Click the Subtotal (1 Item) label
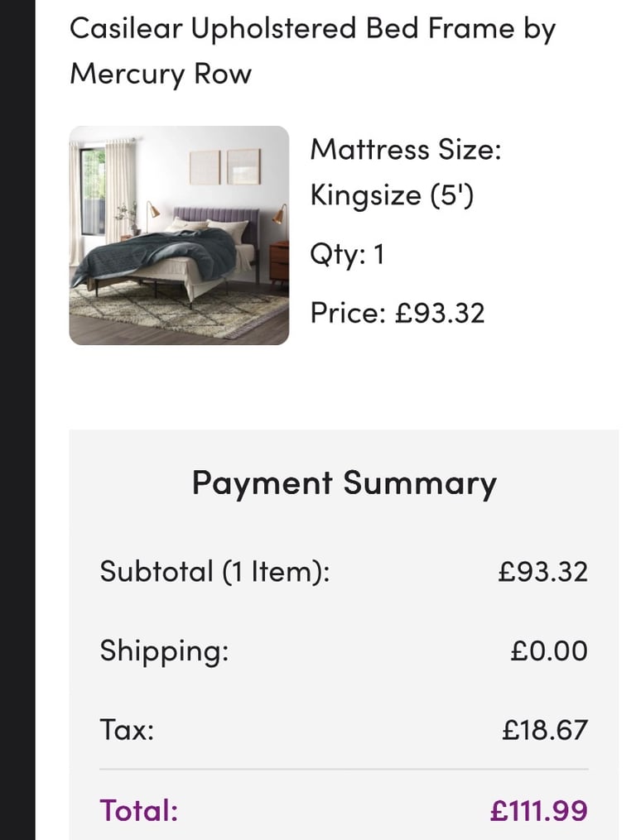 click(x=215, y=571)
